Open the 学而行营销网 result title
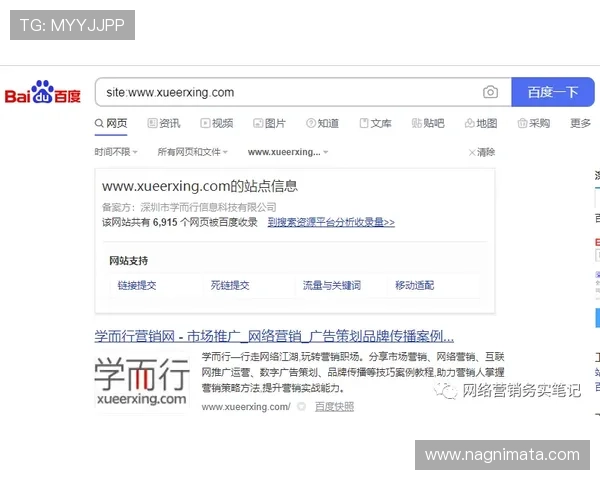The width and height of the screenshot is (600, 480). click(x=274, y=336)
